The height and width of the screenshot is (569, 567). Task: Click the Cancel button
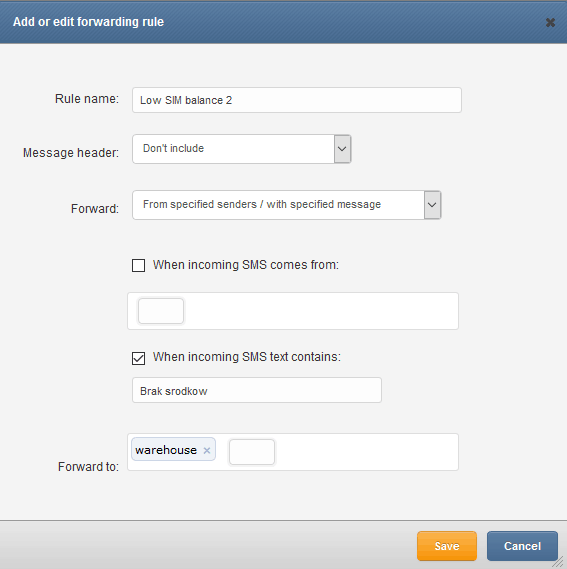(522, 546)
